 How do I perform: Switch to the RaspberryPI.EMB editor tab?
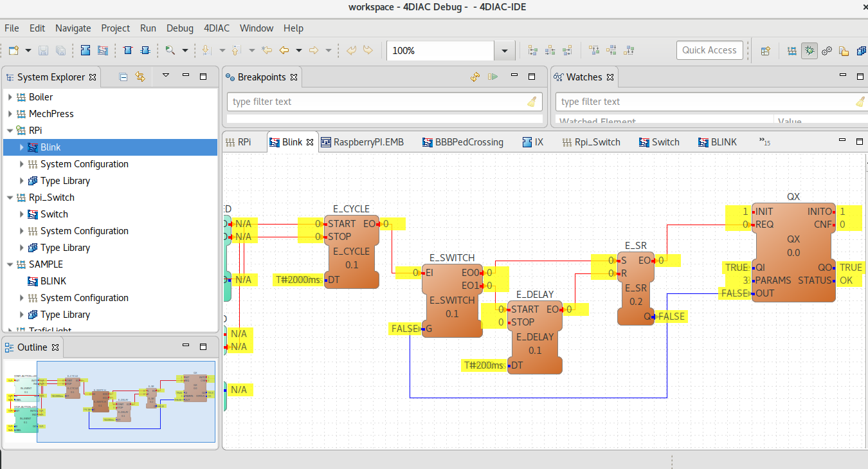click(x=362, y=142)
